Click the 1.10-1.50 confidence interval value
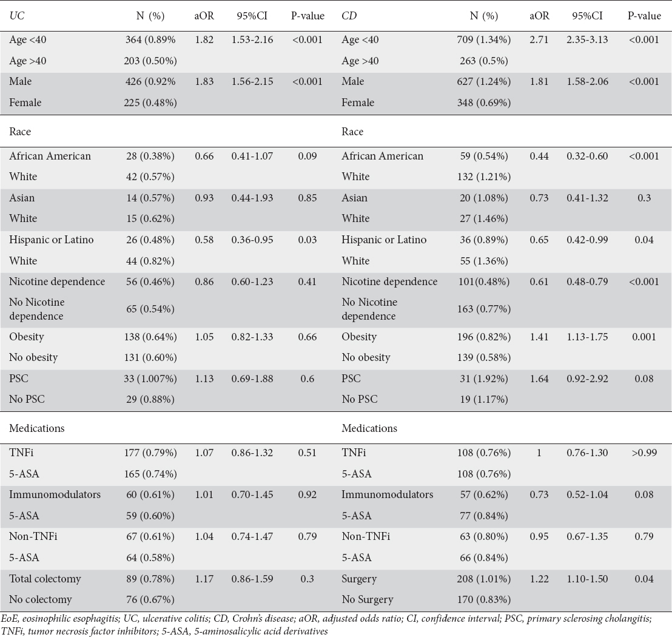 (x=587, y=579)
